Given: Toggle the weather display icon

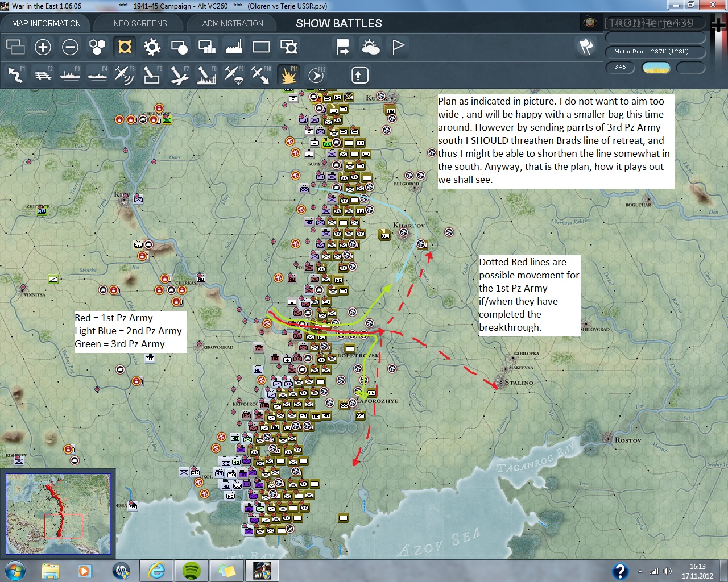Looking at the screenshot, I should [x=370, y=47].
